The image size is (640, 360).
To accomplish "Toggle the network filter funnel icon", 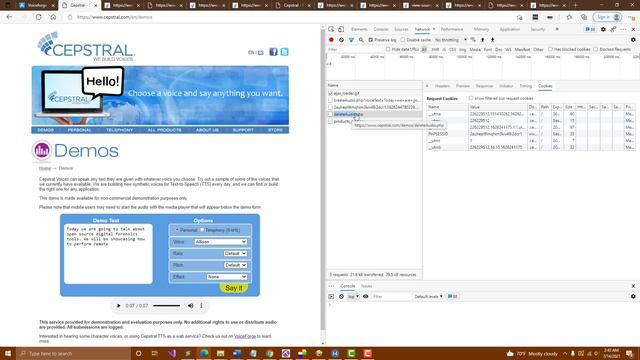I will [351, 40].
